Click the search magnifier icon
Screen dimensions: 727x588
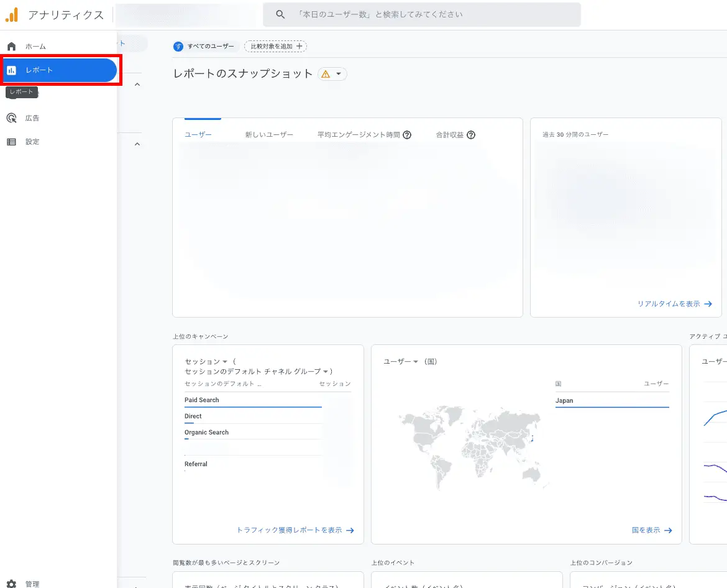point(280,14)
